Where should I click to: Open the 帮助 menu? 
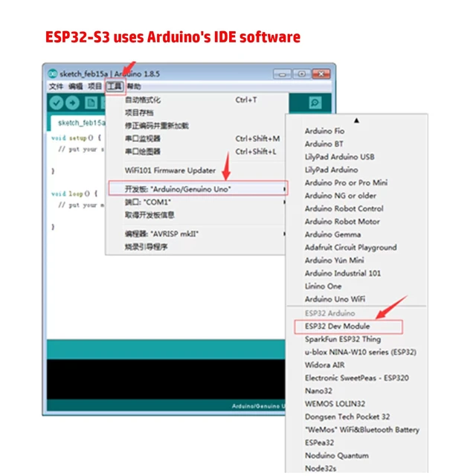tap(134, 86)
